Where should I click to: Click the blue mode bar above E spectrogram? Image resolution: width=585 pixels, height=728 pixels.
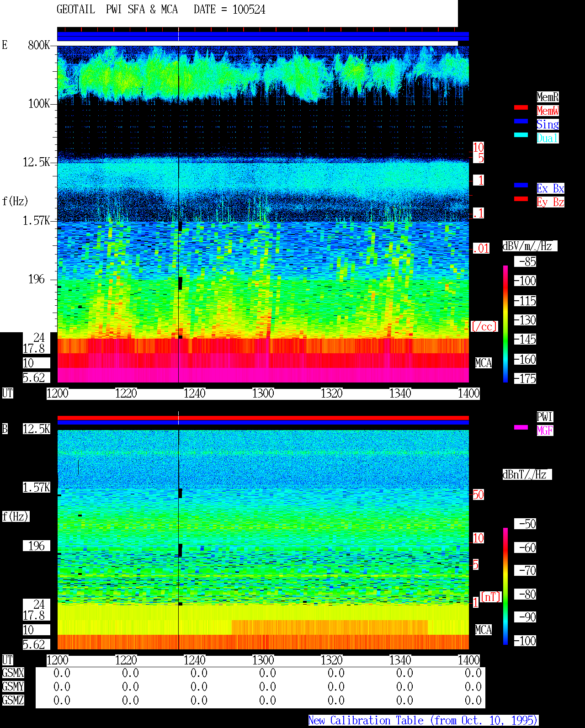(263, 37)
